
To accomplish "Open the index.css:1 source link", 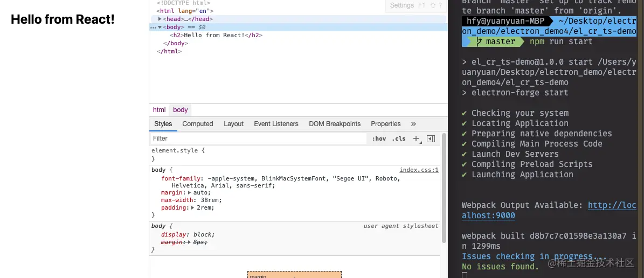I will [x=419, y=170].
